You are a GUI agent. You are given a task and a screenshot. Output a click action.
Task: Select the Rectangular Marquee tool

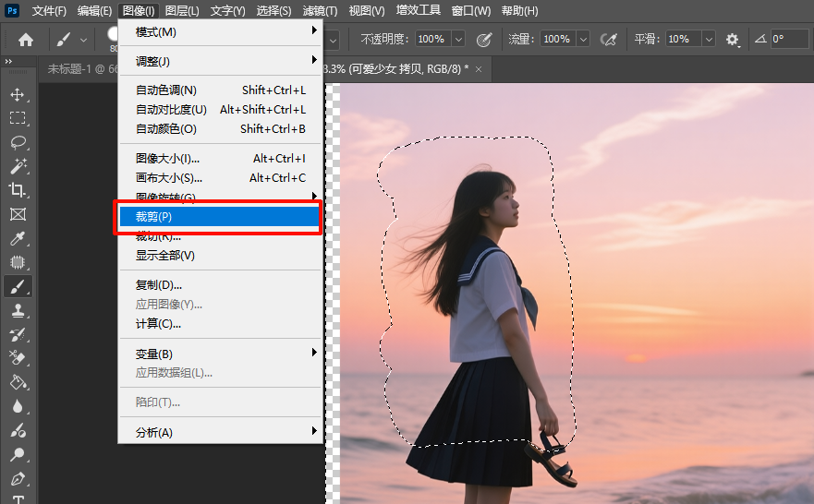(17, 118)
